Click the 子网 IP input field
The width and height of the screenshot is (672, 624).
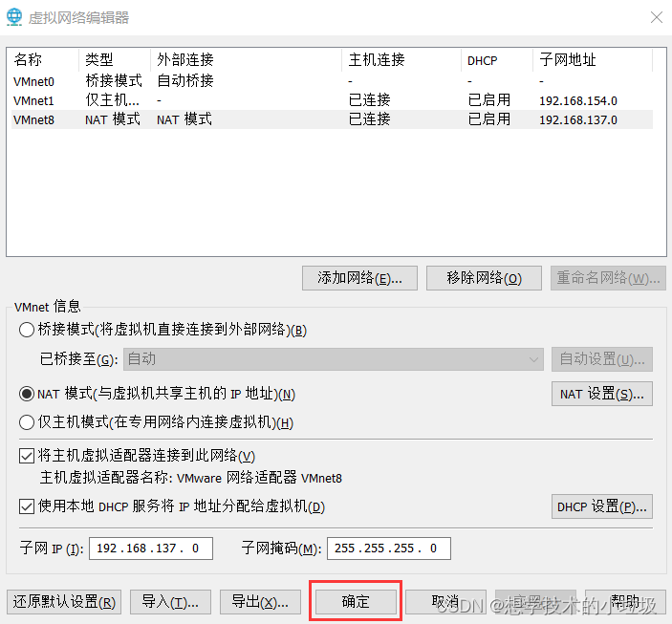[x=151, y=549]
